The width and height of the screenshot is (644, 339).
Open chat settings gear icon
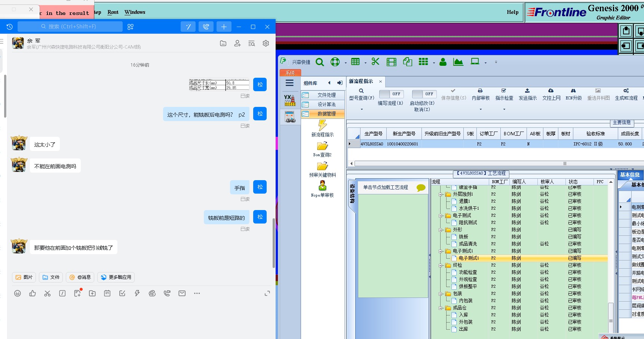(266, 43)
